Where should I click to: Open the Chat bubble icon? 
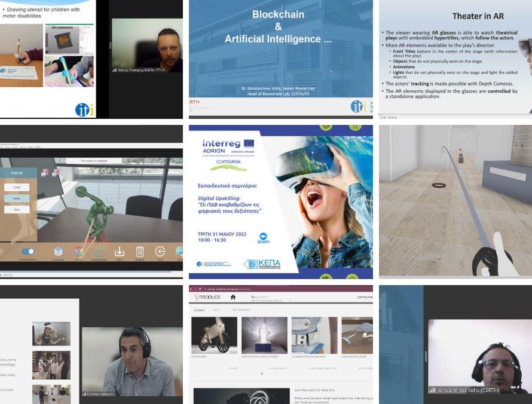coord(179,252)
